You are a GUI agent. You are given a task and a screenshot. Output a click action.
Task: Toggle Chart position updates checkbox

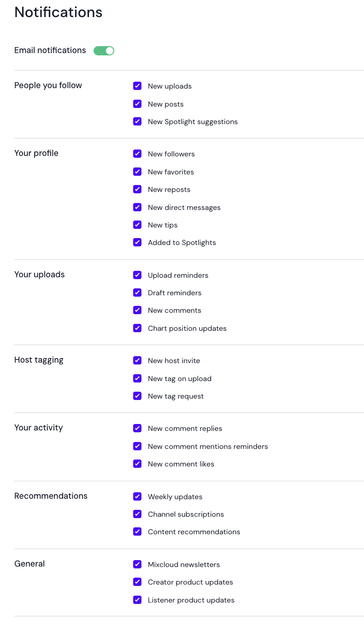click(x=137, y=328)
